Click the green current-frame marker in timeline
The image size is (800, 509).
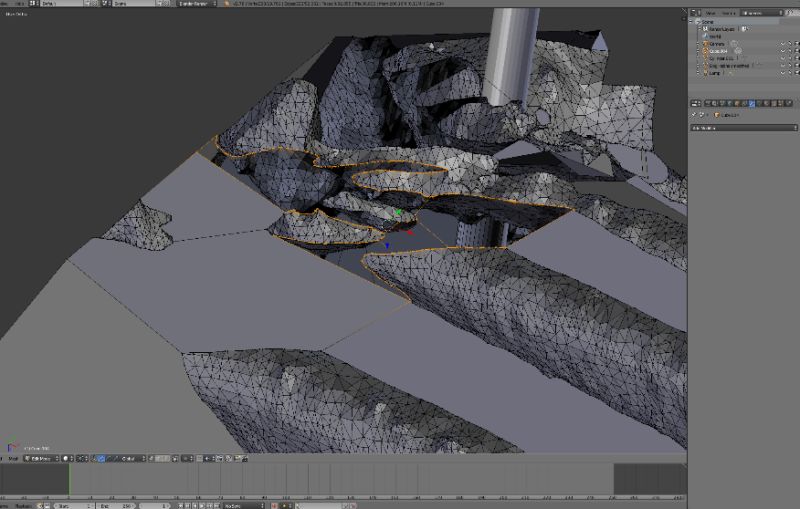(69, 479)
